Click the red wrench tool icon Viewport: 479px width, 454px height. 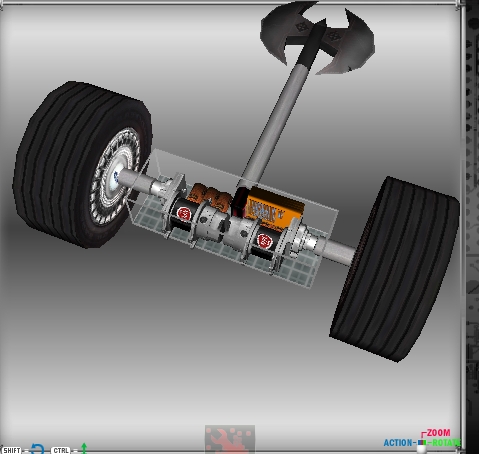(x=230, y=439)
